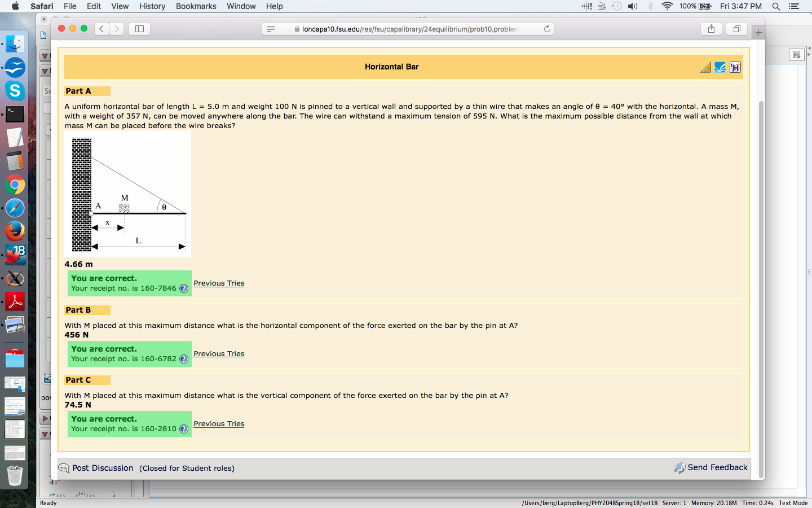
Task: Open Adobe Acrobat from the Dock
Action: point(15,302)
